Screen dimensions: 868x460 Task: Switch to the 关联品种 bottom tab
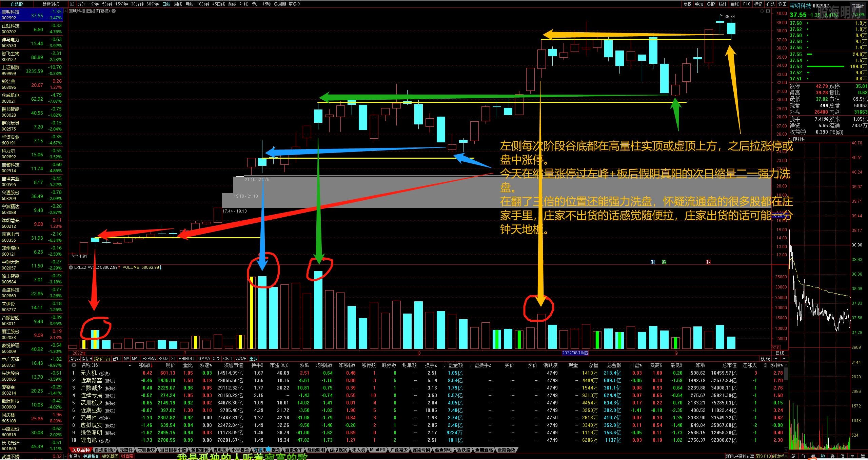pyautogui.click(x=81, y=450)
